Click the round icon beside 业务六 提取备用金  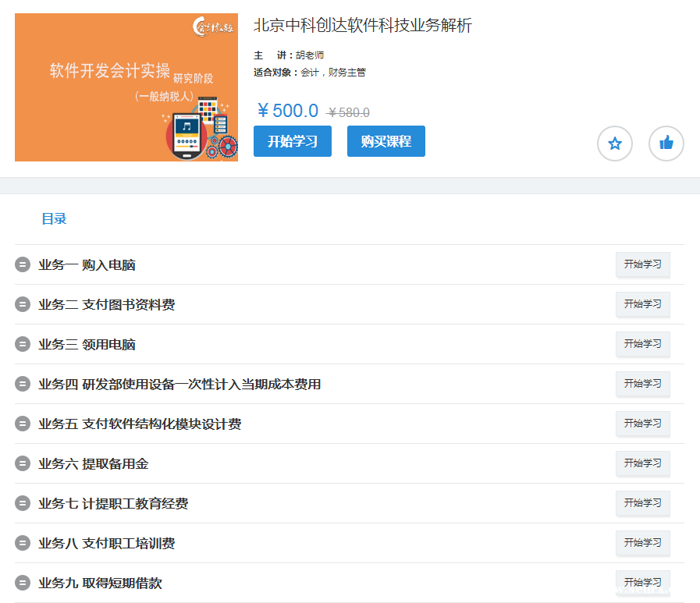click(23, 463)
